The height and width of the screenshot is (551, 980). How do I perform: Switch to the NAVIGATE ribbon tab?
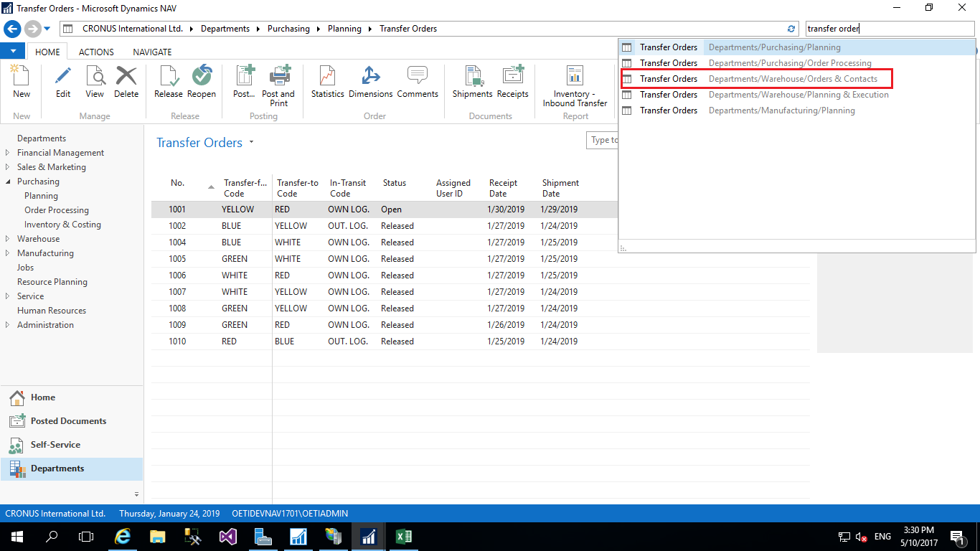[x=152, y=52]
